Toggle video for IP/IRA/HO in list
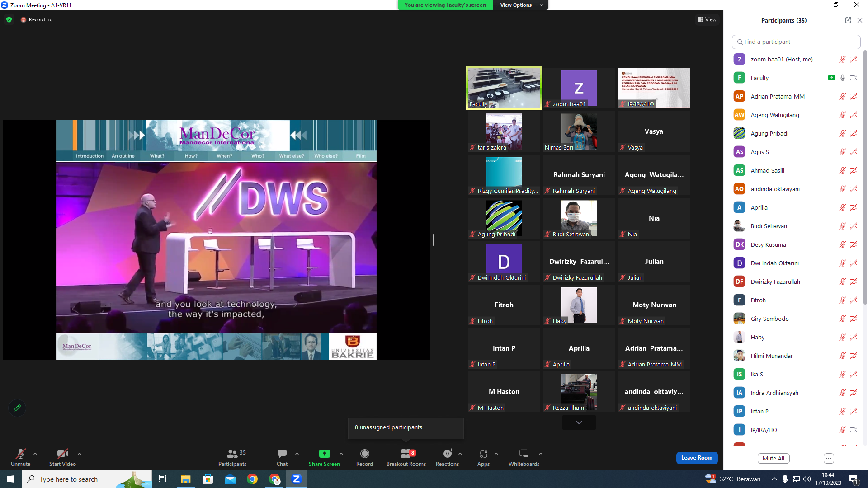 coord(854,430)
